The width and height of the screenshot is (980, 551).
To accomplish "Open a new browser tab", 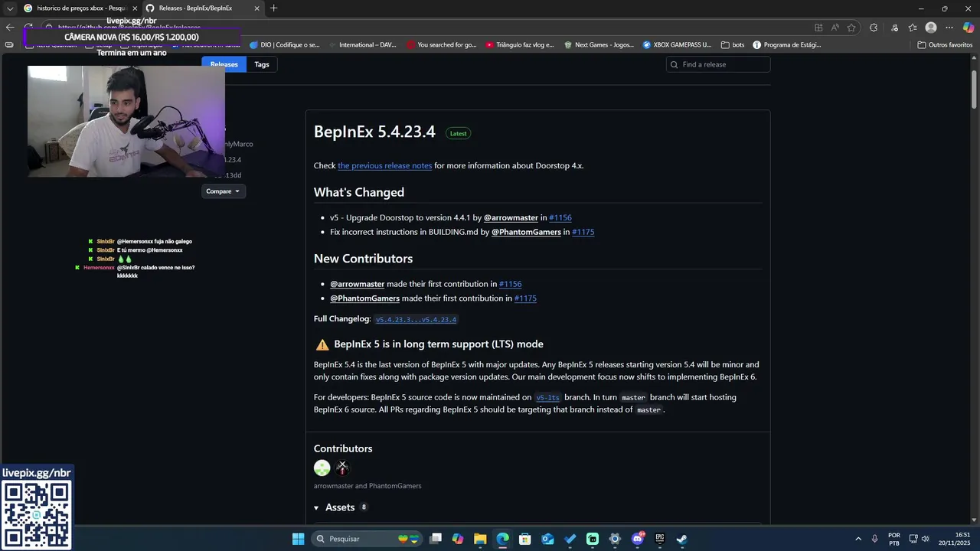I will click(x=274, y=8).
